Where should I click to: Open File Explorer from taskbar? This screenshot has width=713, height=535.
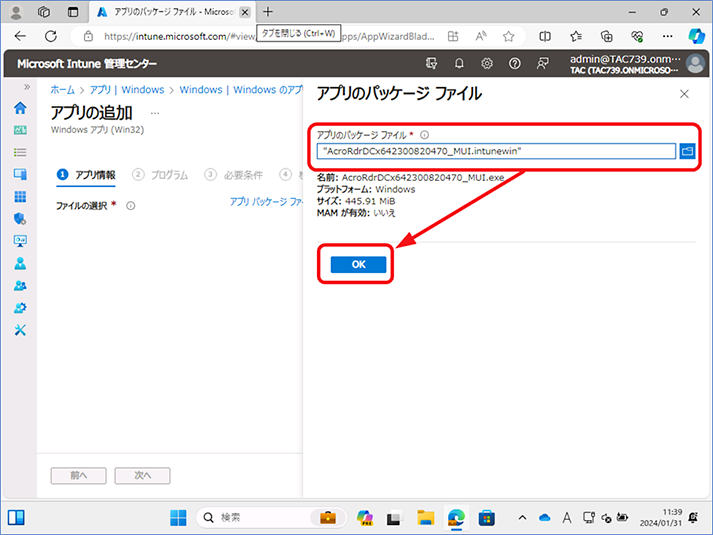click(x=426, y=517)
